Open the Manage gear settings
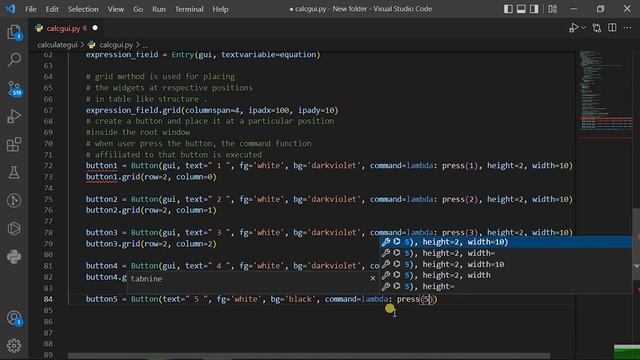This screenshot has height=360, width=640. (x=14, y=346)
